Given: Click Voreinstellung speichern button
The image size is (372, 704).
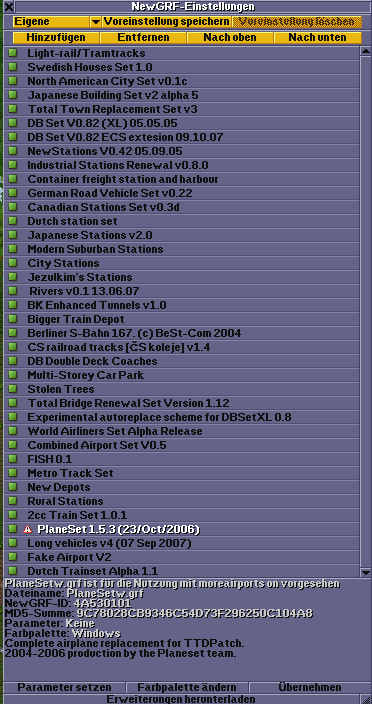Looking at the screenshot, I should (x=166, y=22).
